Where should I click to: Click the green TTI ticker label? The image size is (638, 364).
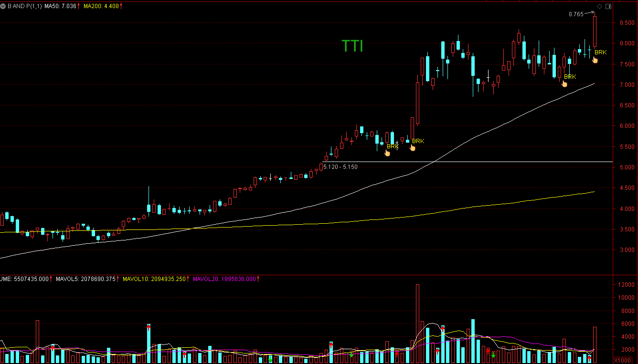tap(352, 46)
